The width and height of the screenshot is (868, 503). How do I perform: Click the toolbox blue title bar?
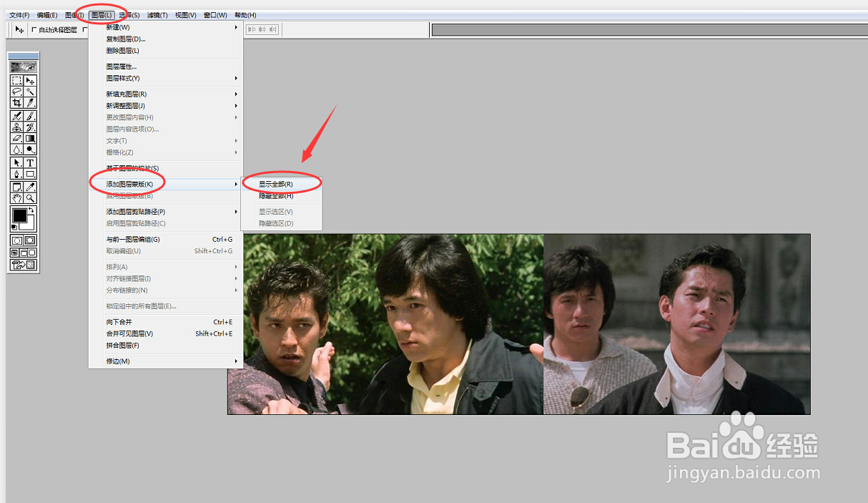click(x=24, y=55)
